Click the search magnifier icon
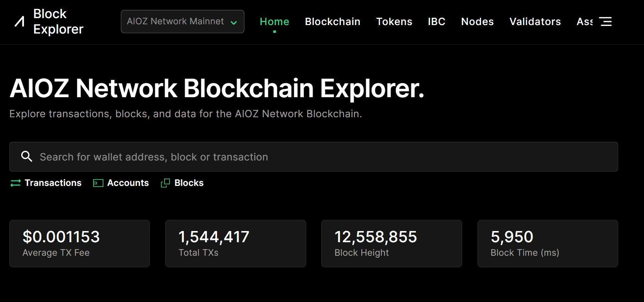644x302 pixels. pos(27,157)
